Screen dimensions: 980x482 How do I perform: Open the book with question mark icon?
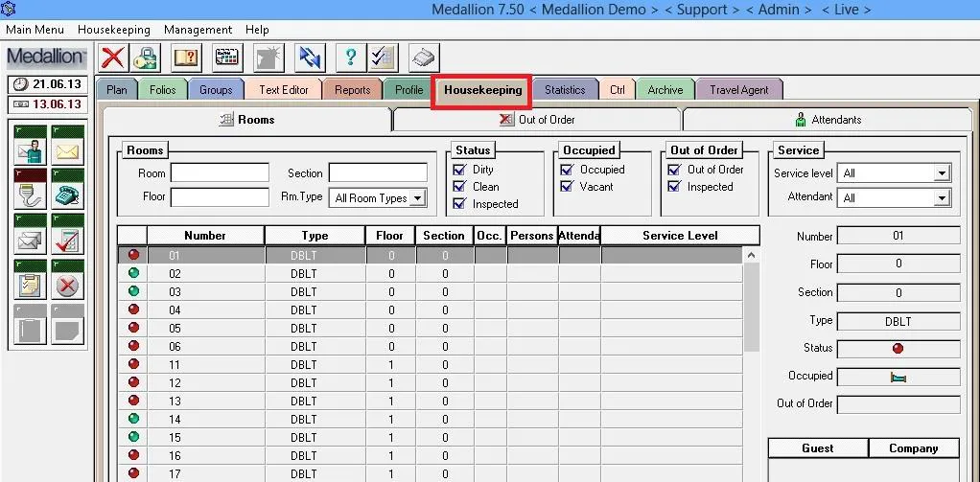187,58
